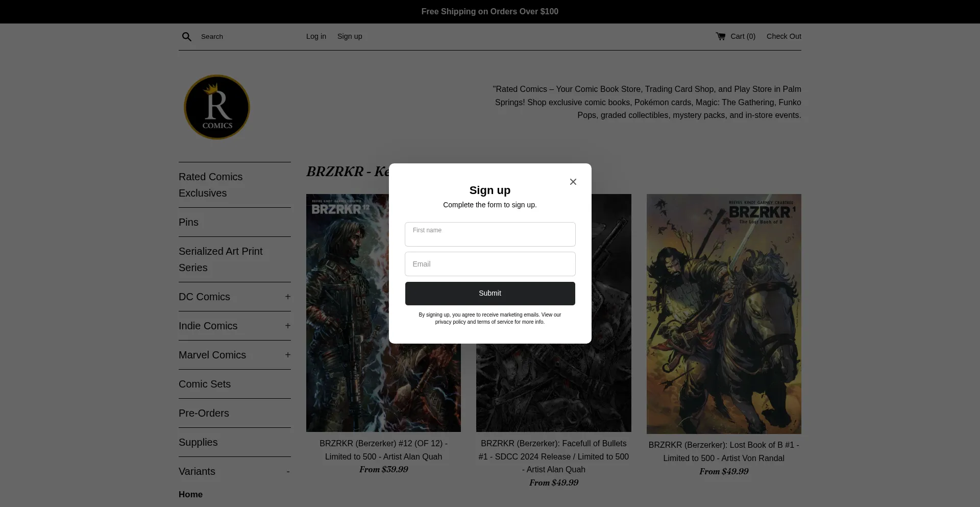Select Pins in sidebar menu

tap(188, 222)
